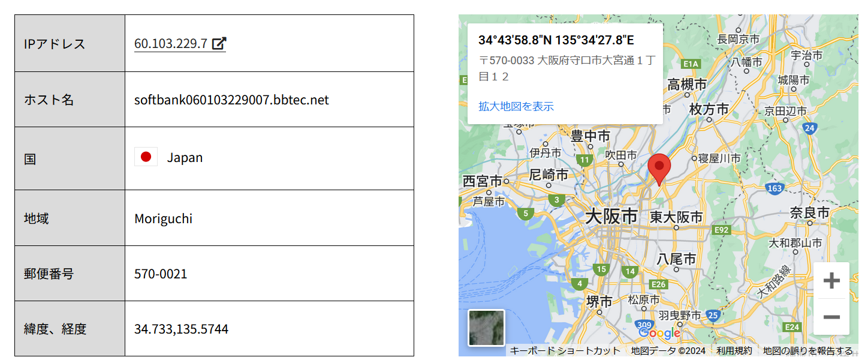
Task: Click the 城陽市 label on the map
Action: [794, 80]
